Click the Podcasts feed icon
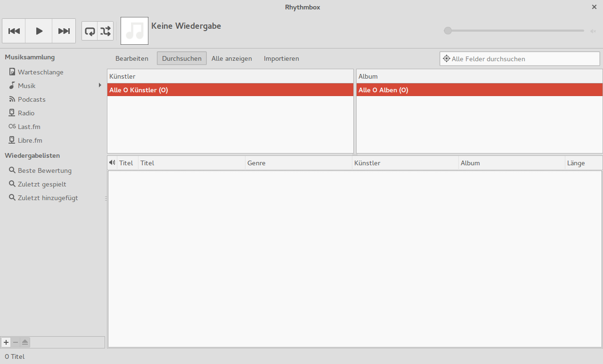 click(x=12, y=99)
